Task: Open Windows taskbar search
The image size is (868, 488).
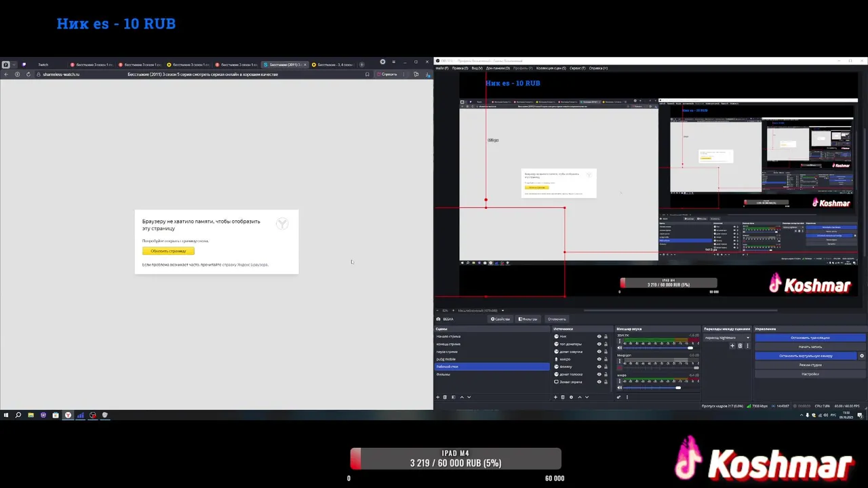Action: [x=18, y=415]
